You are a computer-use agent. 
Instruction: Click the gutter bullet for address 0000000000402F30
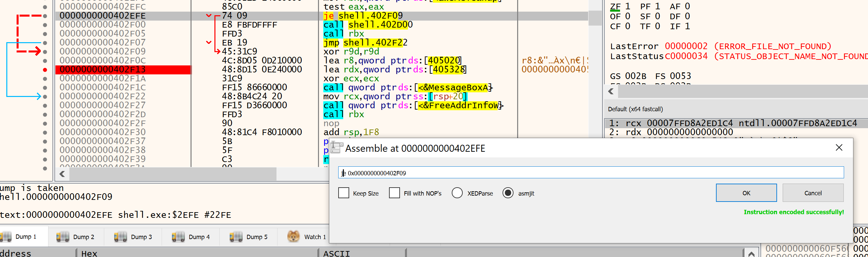(45, 132)
